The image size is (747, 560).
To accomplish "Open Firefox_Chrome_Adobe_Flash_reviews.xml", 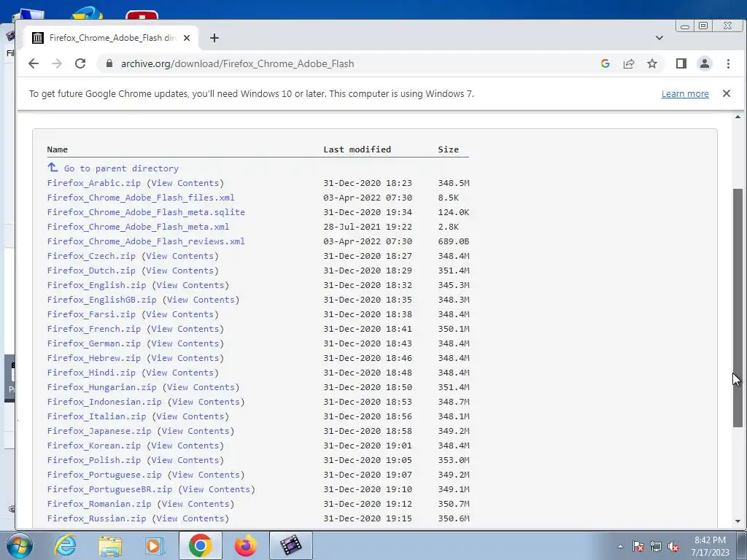I will [146, 241].
